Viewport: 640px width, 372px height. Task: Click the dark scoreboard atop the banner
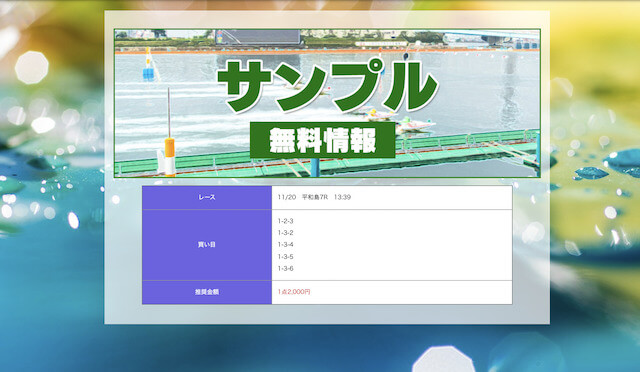258,37
